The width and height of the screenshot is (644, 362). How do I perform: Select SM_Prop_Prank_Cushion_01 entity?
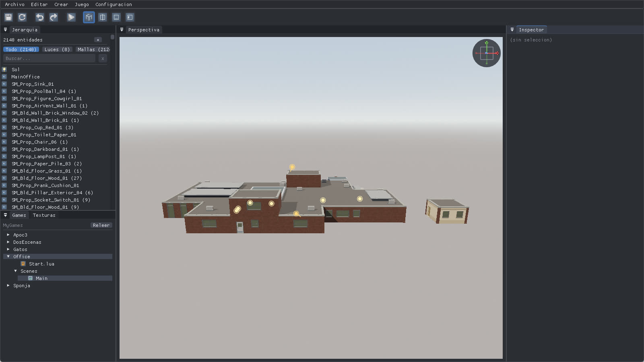(45, 185)
